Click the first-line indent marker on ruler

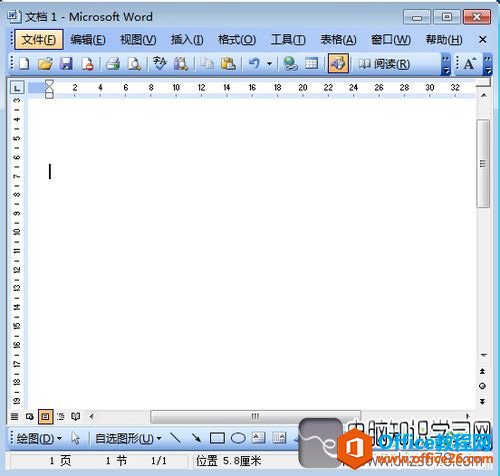pyautogui.click(x=49, y=83)
